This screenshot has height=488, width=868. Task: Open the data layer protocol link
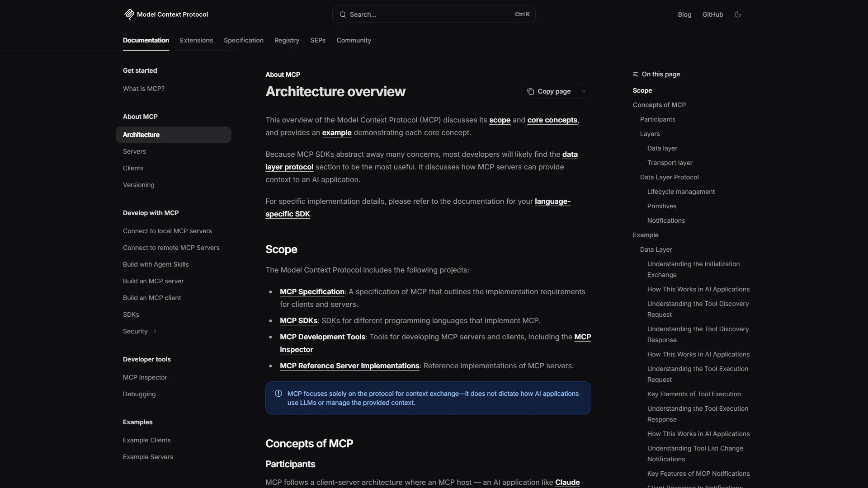(x=289, y=167)
